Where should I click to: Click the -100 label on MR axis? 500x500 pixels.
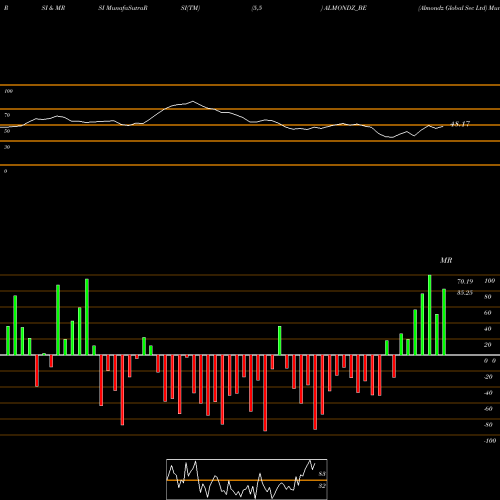[490, 441]
